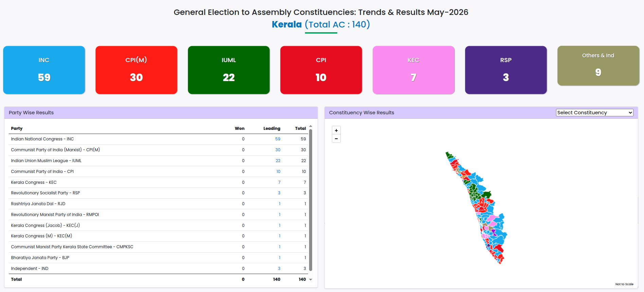
Task: Open CPI leading count 10 link
Action: pos(278,172)
